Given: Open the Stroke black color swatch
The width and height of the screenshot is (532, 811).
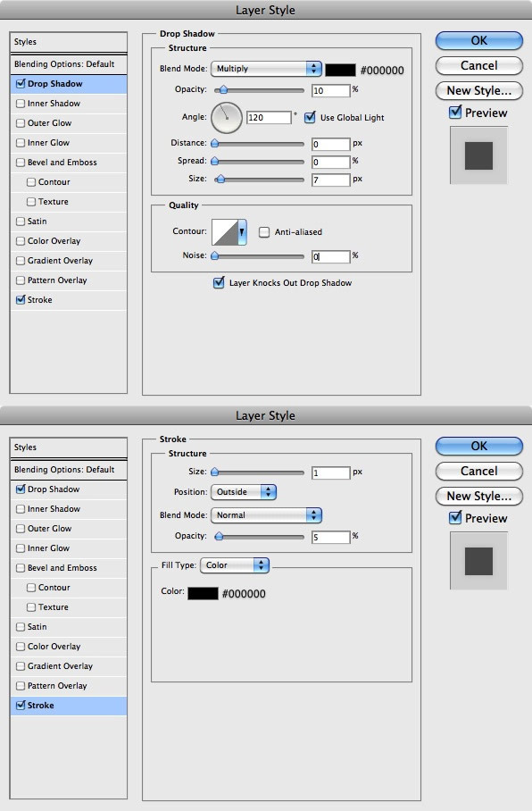Looking at the screenshot, I should (203, 593).
